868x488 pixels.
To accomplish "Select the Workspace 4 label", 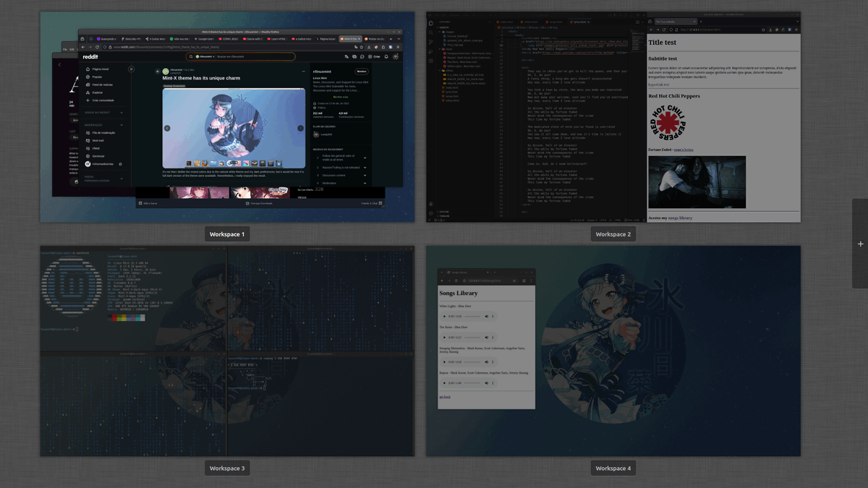I will point(613,468).
